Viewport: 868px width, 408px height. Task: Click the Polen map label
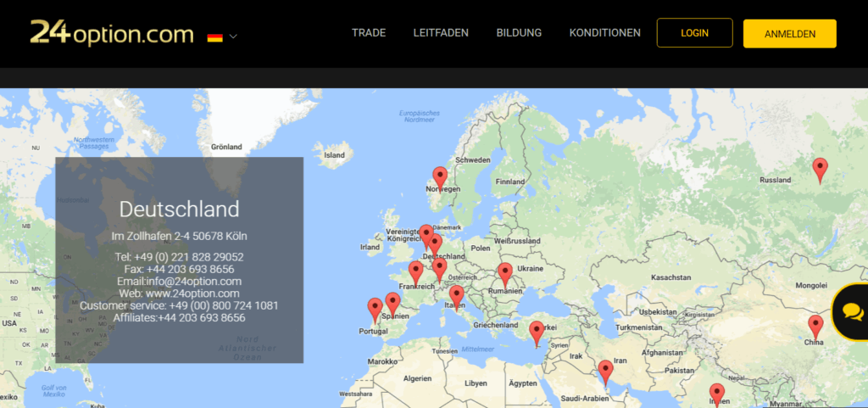coord(480,248)
